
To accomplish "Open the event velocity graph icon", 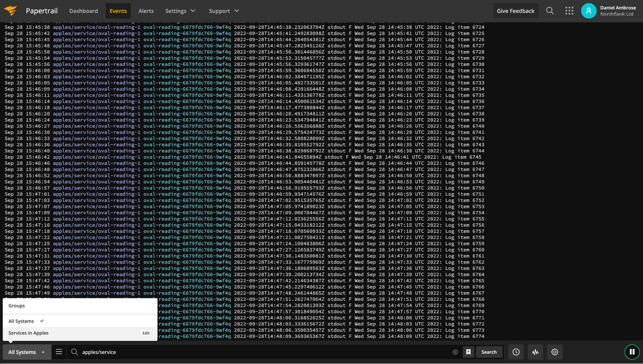I will [535, 352].
